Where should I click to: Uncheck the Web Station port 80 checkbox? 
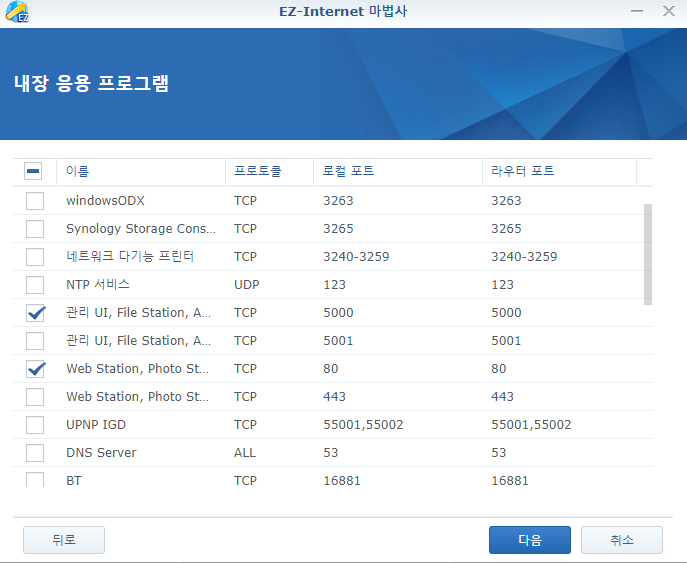pos(35,369)
